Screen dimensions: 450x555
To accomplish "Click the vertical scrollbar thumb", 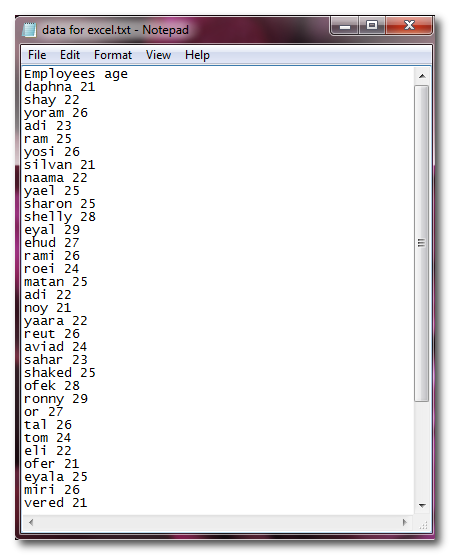I will point(422,243).
